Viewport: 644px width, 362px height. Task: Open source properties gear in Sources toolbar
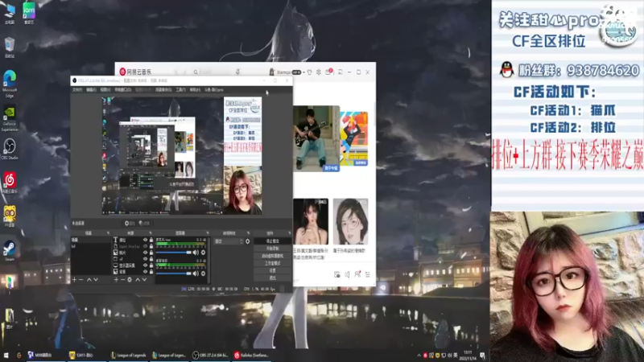(x=130, y=279)
